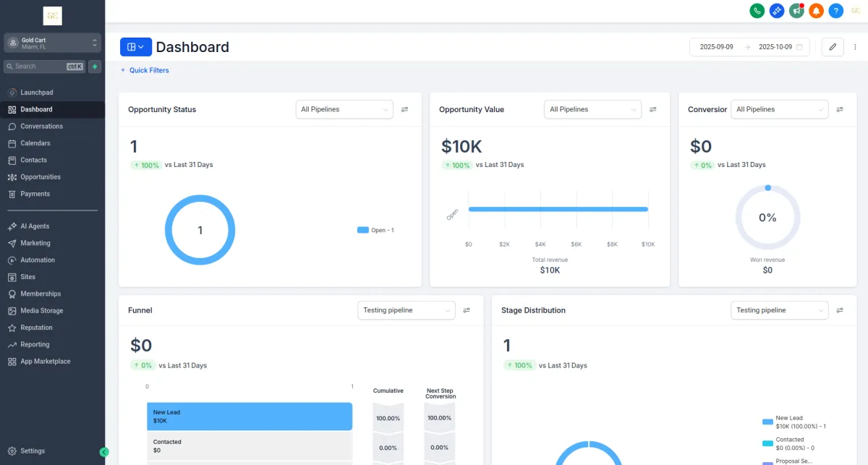Click the Cumulative column header in Funnel
The image size is (868, 465).
[x=388, y=391]
